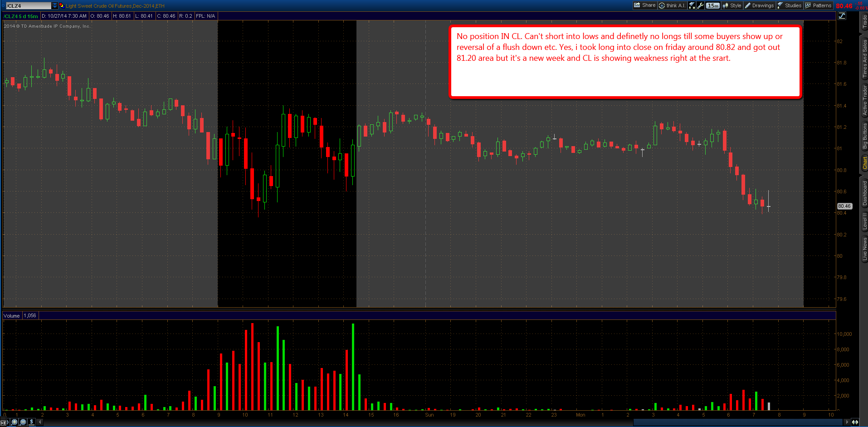
Task: Click the zoom in magnifier icon
Action: pyautogui.click(x=15, y=422)
